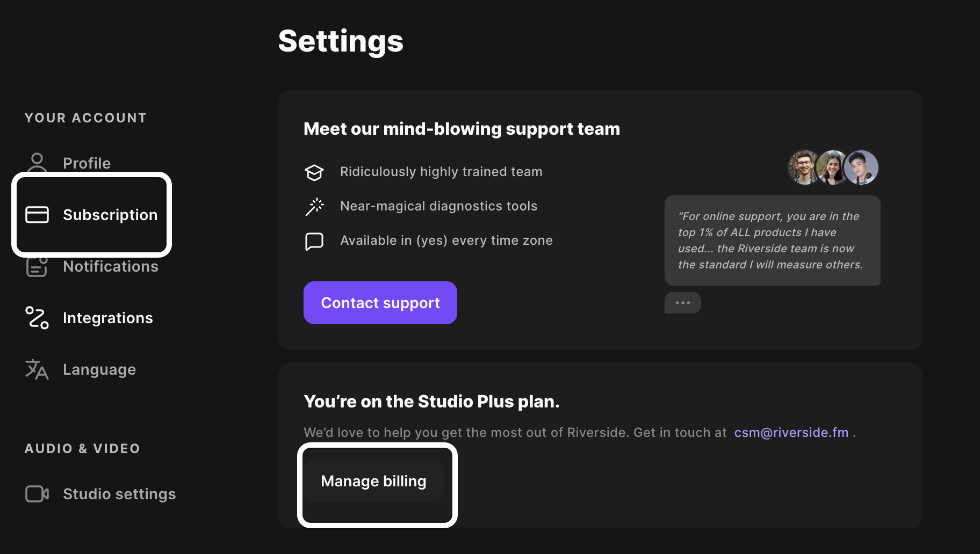The height and width of the screenshot is (554, 980).
Task: Click the Subscription credit card icon
Action: point(37,215)
